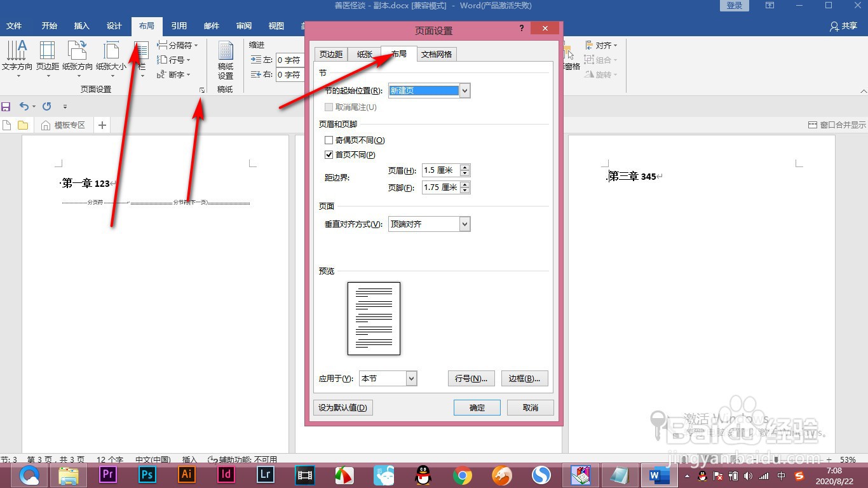Increase 页眉 value with the stepper arrow

coord(465,166)
